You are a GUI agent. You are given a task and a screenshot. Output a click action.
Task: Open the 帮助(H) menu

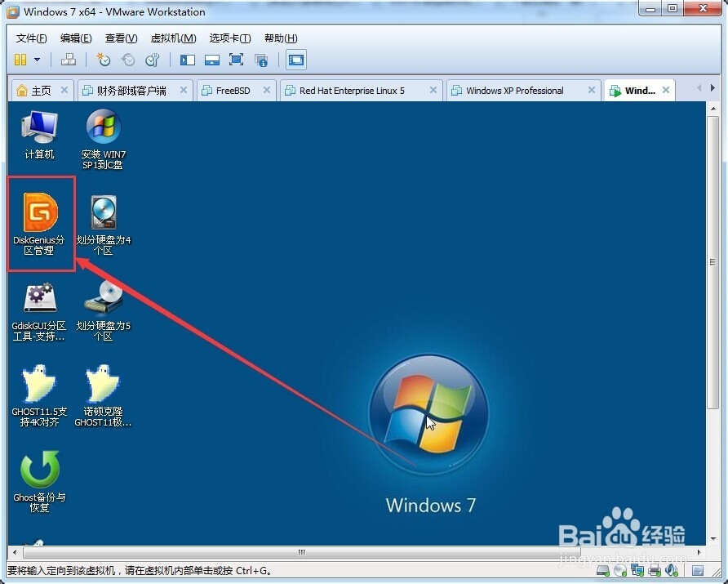pos(281,38)
